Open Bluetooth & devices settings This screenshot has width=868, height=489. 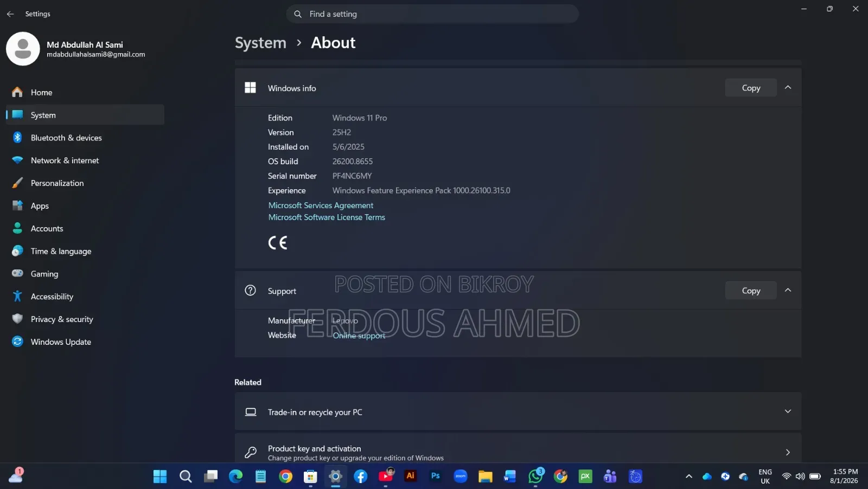(85, 138)
